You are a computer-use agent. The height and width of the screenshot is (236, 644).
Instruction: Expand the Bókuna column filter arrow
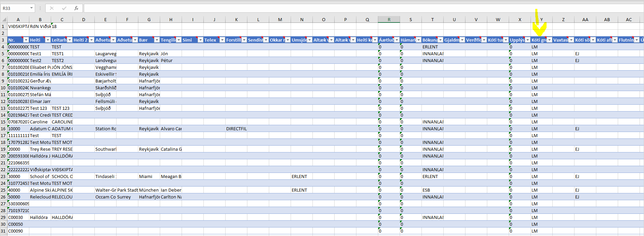coord(440,40)
